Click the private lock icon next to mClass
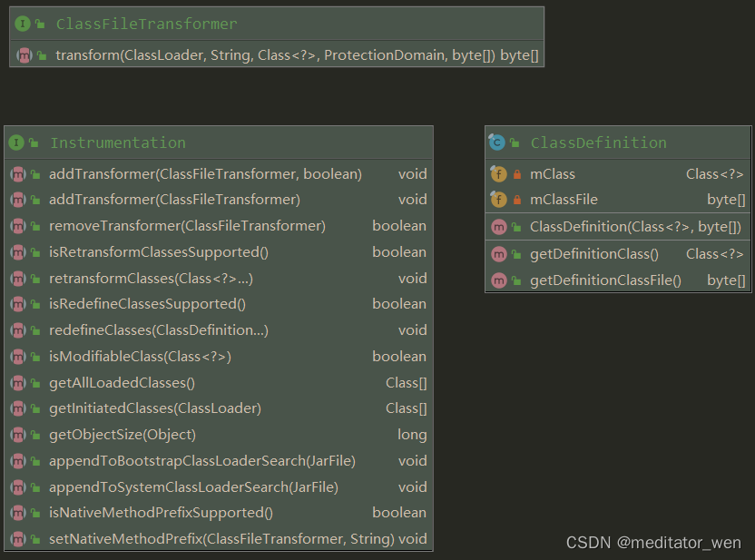Viewport: 755px width, 560px height. coord(517,174)
